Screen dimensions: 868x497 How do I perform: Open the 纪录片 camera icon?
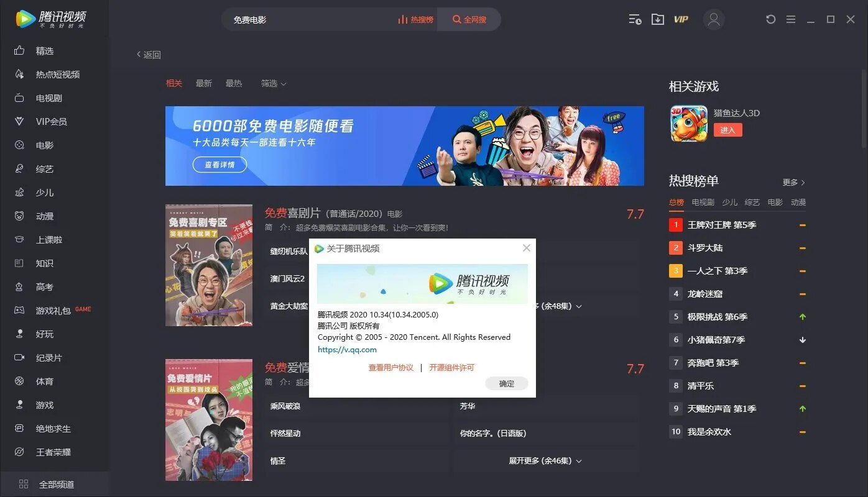pos(19,358)
